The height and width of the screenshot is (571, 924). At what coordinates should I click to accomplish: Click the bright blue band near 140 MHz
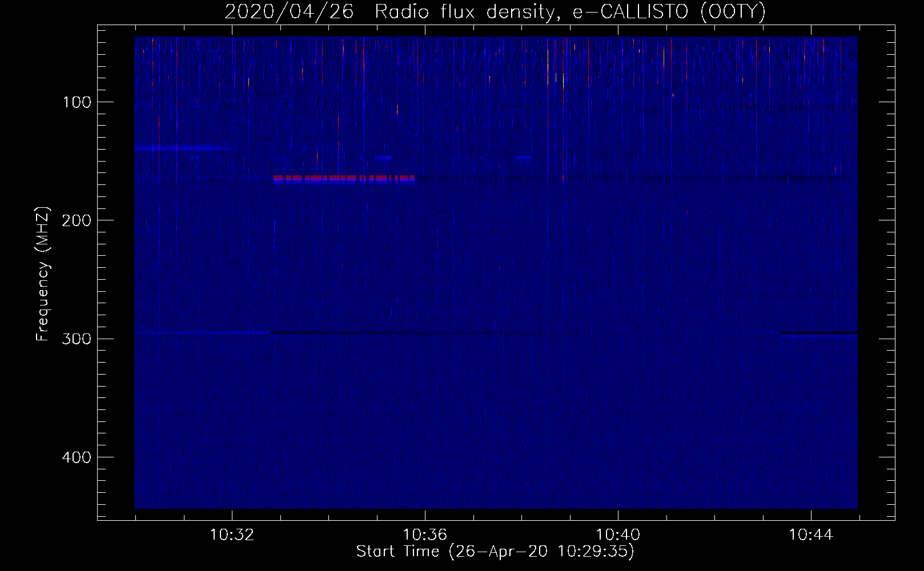point(178,148)
